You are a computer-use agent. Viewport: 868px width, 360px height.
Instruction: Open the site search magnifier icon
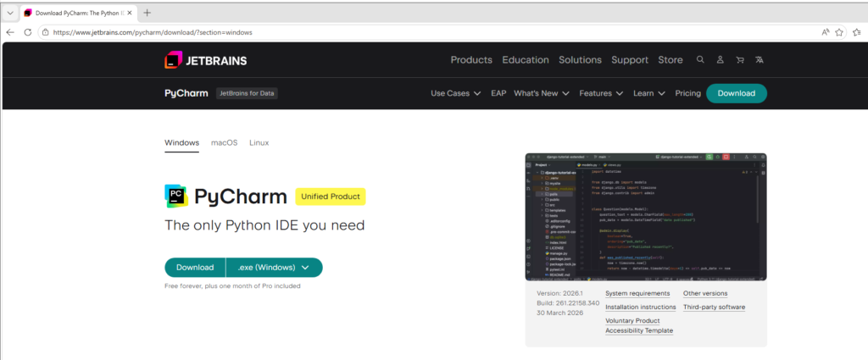700,60
